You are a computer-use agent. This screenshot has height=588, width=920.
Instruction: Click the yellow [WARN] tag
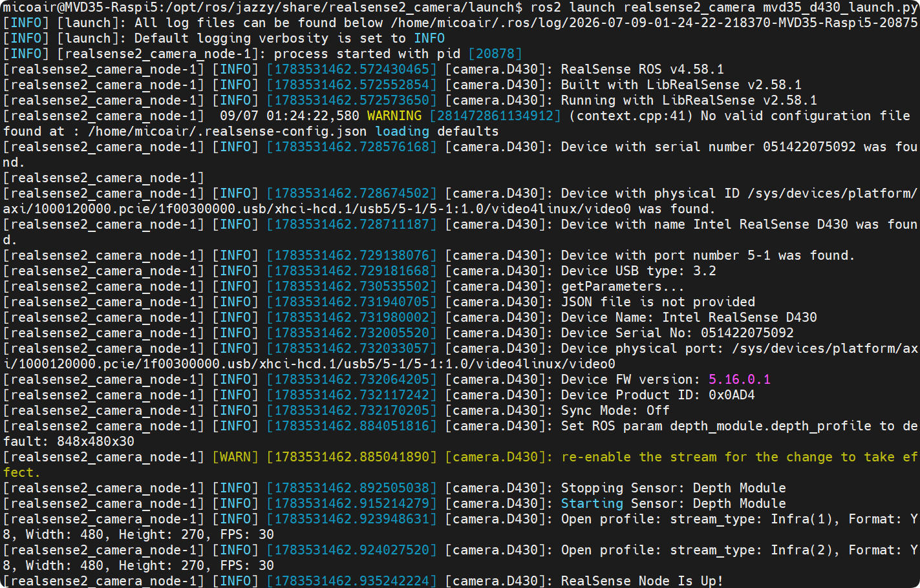pos(235,457)
